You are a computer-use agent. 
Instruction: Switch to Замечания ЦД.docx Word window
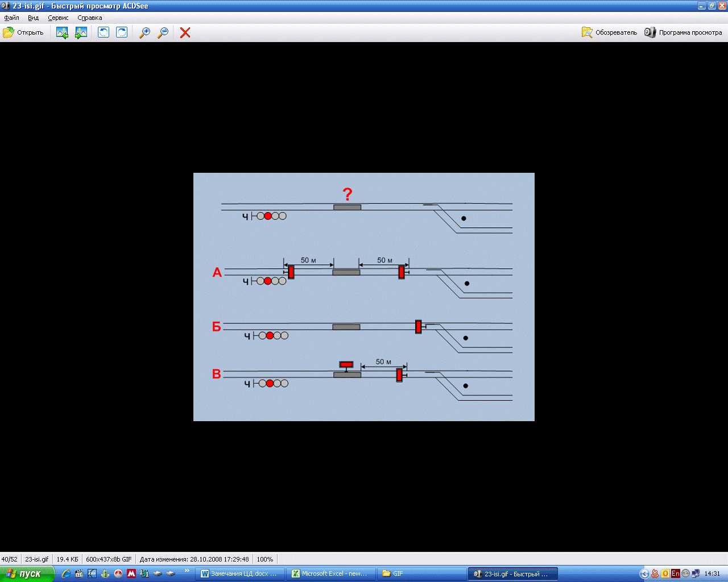click(239, 573)
